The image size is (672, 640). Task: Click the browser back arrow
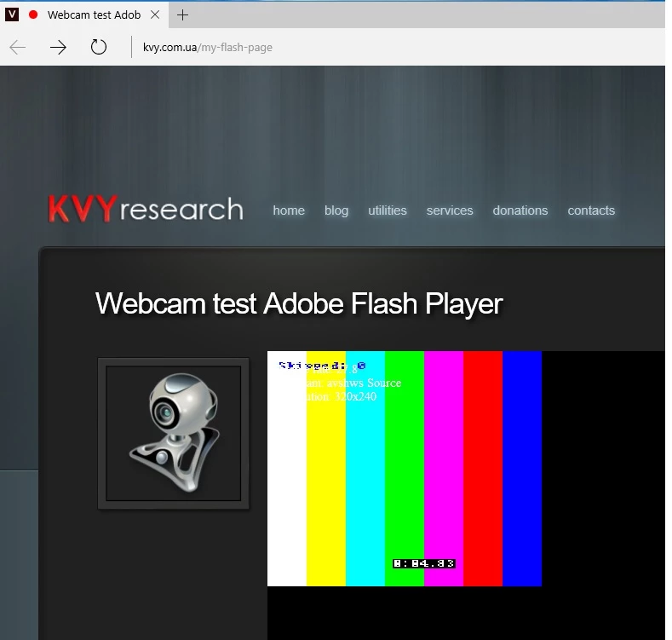tap(18, 47)
